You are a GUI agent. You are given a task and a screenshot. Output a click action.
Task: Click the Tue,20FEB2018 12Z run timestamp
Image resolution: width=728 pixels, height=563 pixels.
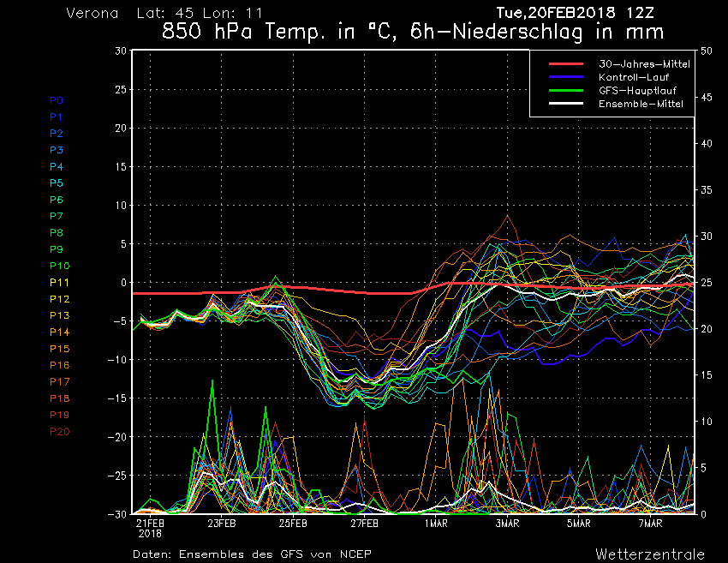[575, 13]
